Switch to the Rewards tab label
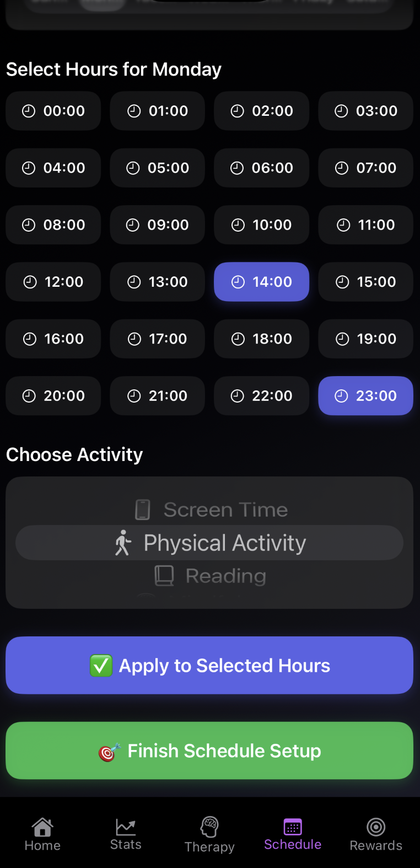Image resolution: width=420 pixels, height=868 pixels. (x=376, y=845)
